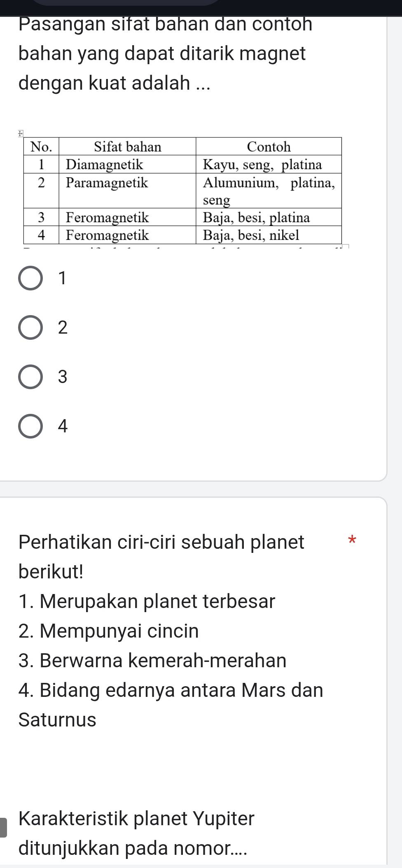402x868 pixels.
Task: Mark radio option 4 as answer
Action: [x=30, y=426]
